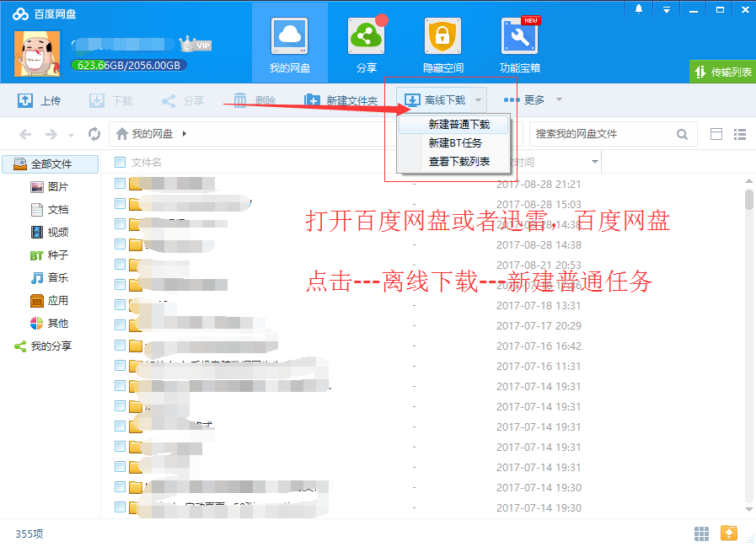The image size is (756, 547).
Task: Click the 上传 upload button
Action: point(40,100)
